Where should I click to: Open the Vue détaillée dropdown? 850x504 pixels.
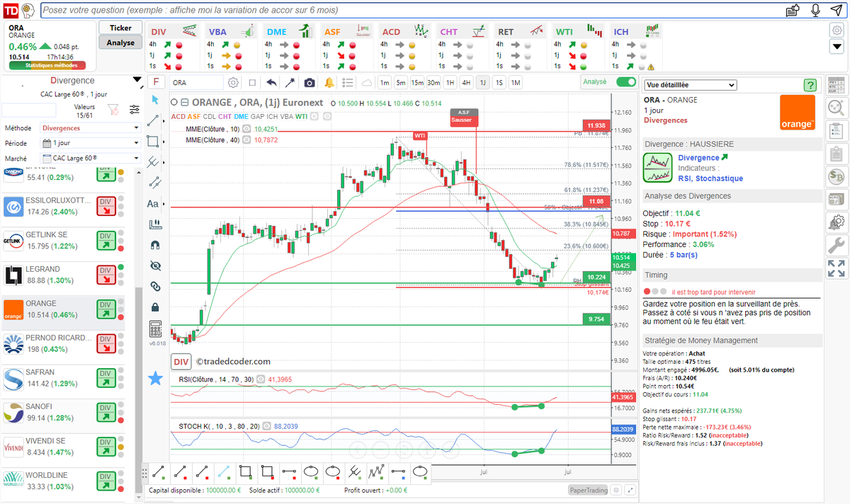click(690, 85)
